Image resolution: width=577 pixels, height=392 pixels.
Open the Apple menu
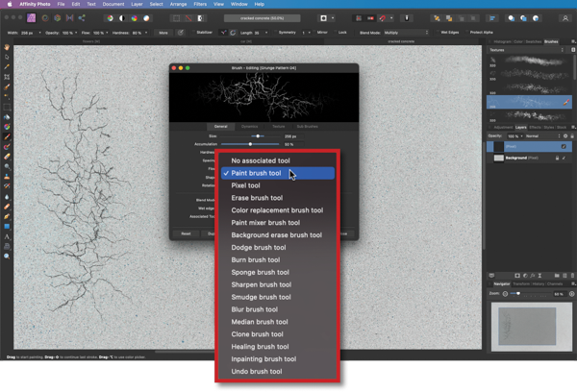(x=10, y=4)
